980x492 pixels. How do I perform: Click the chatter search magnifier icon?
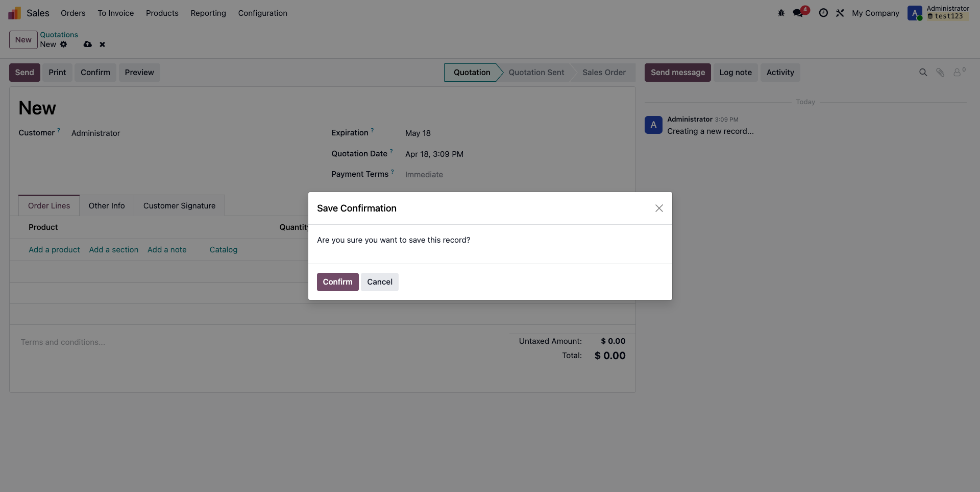(923, 73)
